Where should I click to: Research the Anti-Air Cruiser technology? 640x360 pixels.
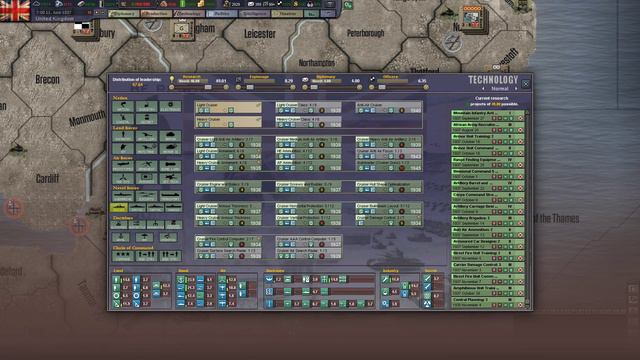[x=389, y=108]
